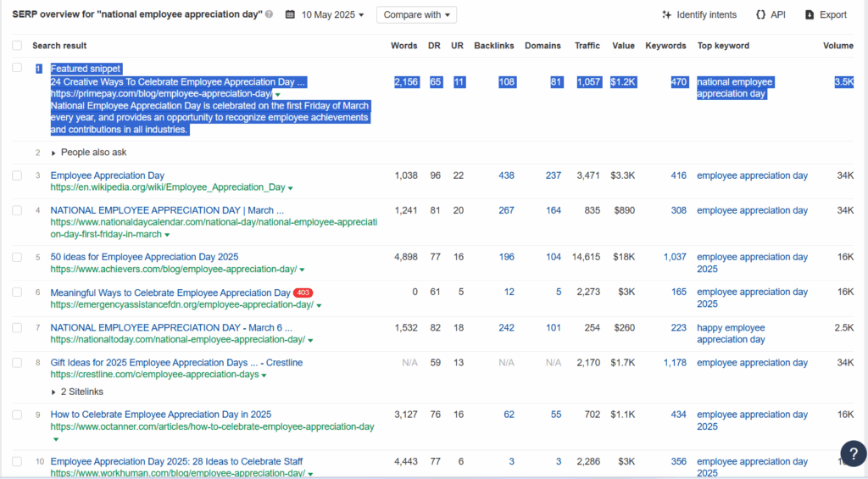Open the round help question mark widget
The height and width of the screenshot is (479, 868).
(x=853, y=454)
